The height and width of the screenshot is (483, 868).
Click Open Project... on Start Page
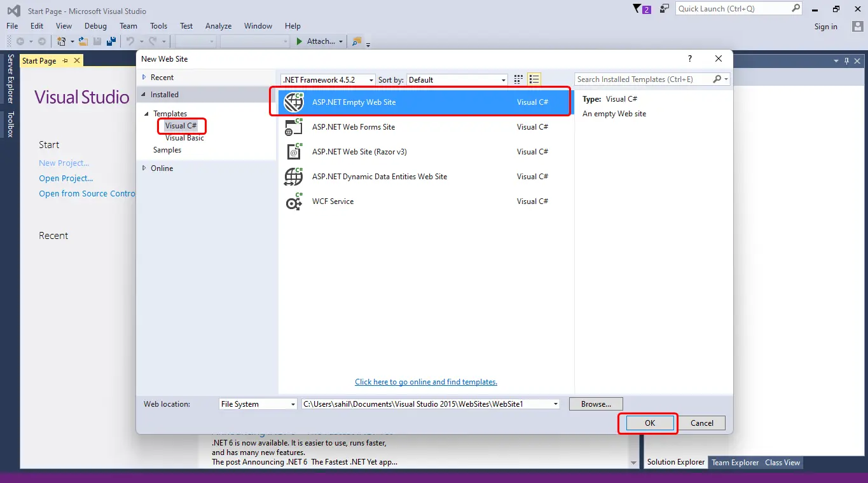pyautogui.click(x=66, y=179)
